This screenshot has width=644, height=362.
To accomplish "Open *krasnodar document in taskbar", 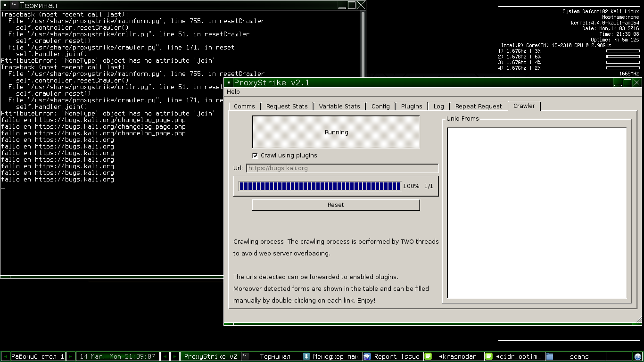I will coord(453,357).
